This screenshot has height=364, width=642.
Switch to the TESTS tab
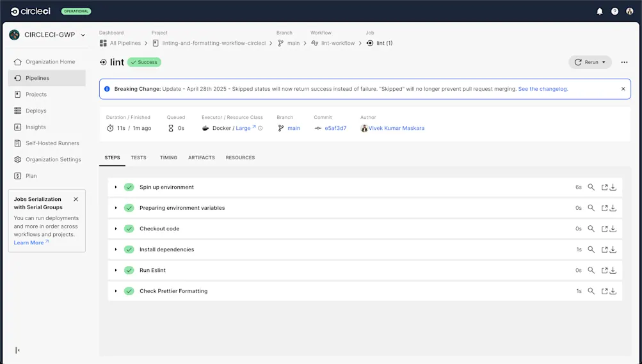(138, 157)
